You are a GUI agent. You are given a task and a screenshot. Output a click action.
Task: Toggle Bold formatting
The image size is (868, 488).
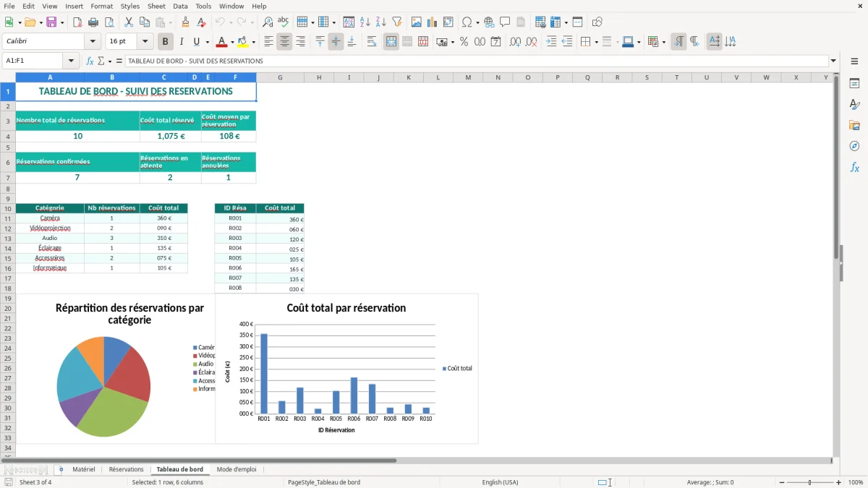(166, 42)
